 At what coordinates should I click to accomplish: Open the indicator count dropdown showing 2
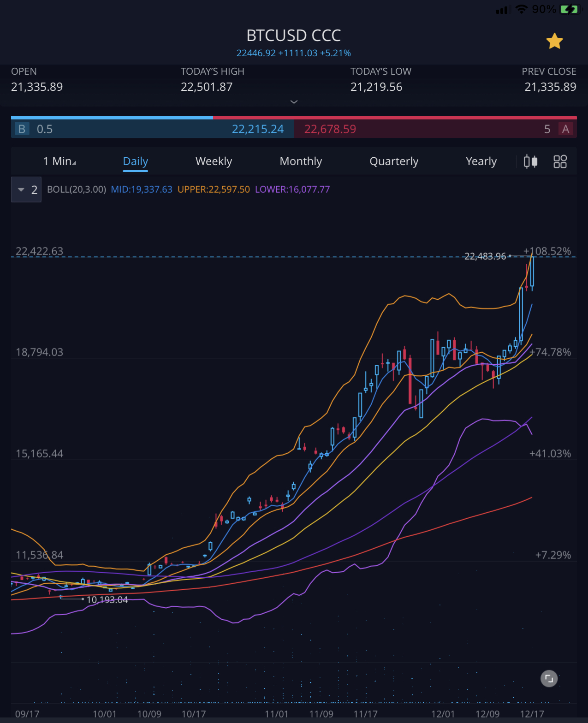(x=26, y=190)
